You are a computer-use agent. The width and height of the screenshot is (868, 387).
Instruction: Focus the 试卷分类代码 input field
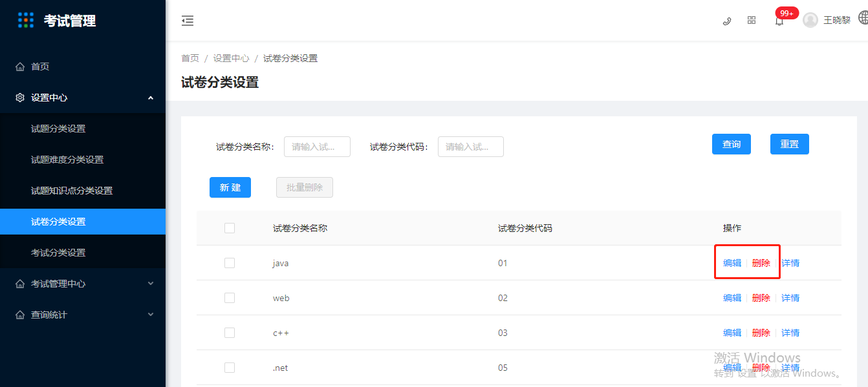471,147
